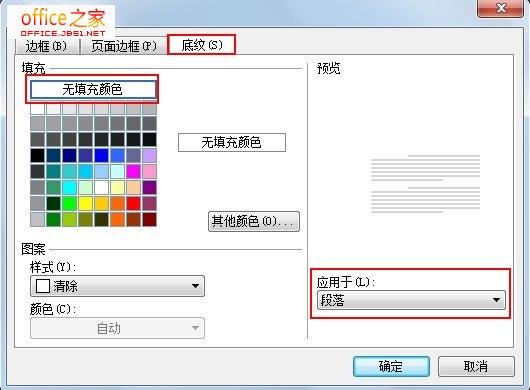Choose the dark maroon swatch in the bottom row
530x390 pixels.
coord(150,220)
